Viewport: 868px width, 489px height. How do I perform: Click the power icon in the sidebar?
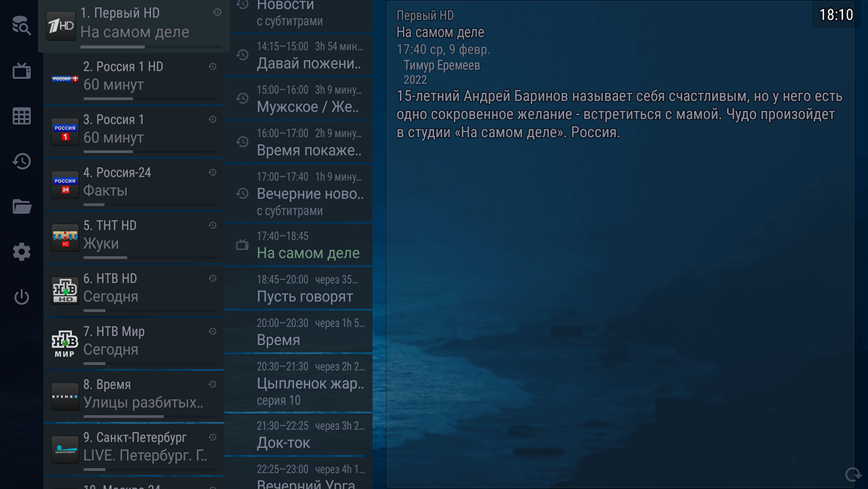click(21, 297)
